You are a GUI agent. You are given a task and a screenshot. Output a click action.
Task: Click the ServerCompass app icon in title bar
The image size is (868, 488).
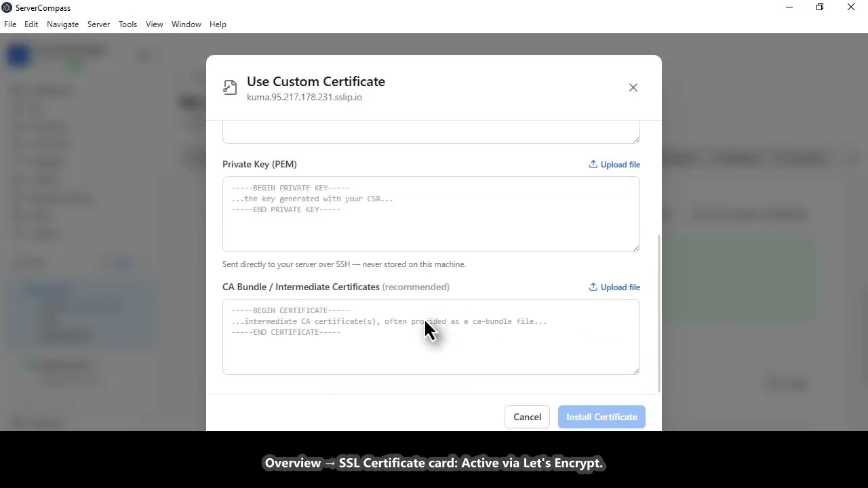tap(7, 7)
